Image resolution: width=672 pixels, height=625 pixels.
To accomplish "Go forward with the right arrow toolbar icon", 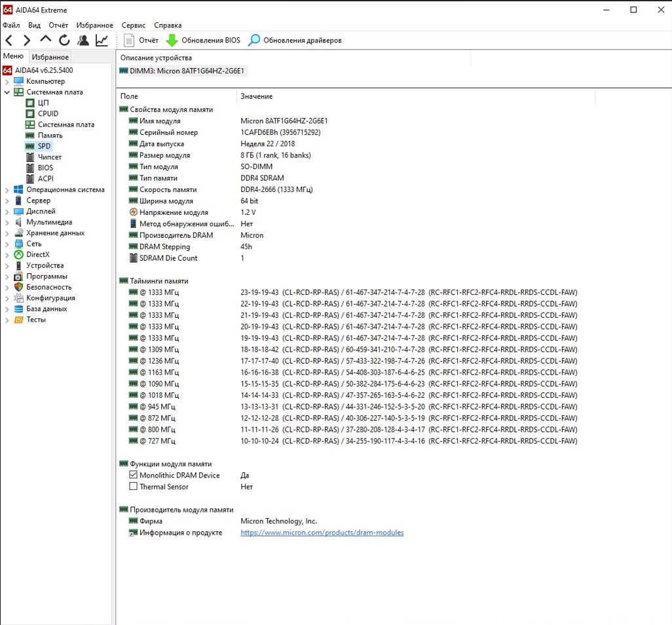I will pos(27,41).
